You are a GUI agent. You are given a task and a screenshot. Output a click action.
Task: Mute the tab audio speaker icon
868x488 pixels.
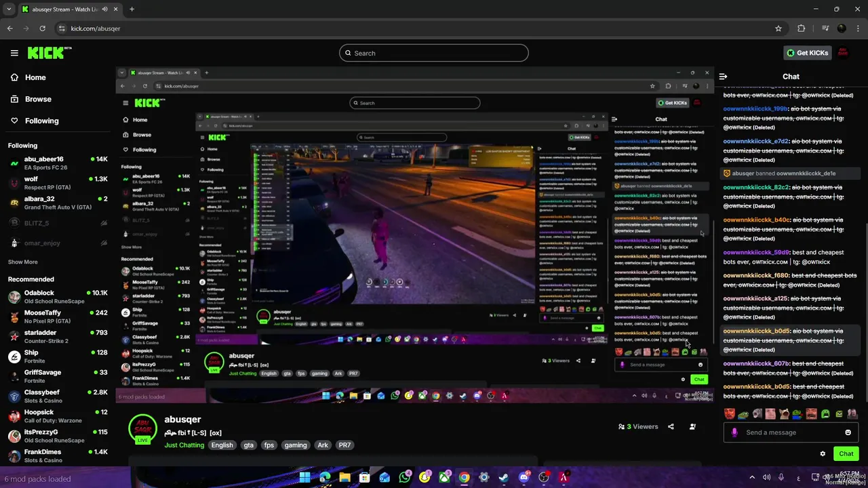[104, 9]
